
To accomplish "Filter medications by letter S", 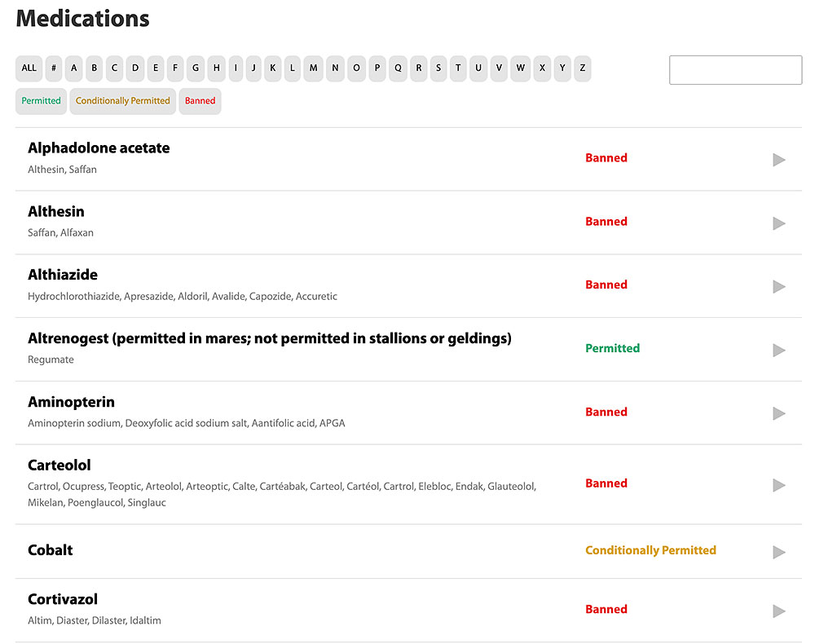I will pyautogui.click(x=438, y=68).
